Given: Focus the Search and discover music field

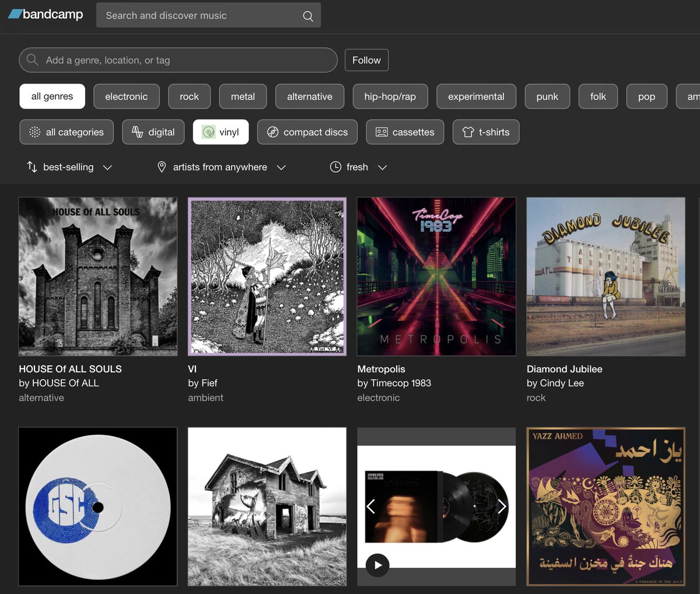Looking at the screenshot, I should (208, 16).
